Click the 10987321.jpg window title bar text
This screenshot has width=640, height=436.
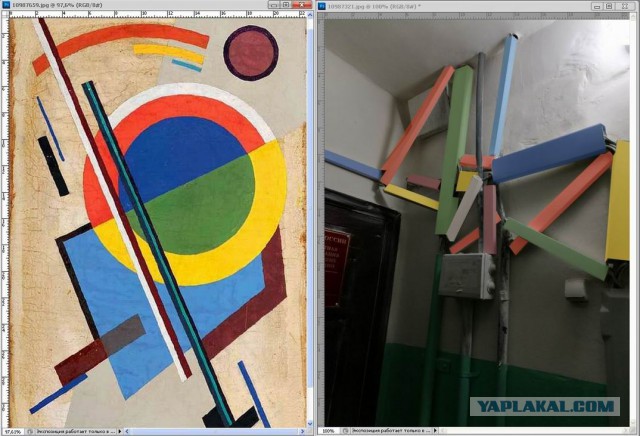coord(374,6)
